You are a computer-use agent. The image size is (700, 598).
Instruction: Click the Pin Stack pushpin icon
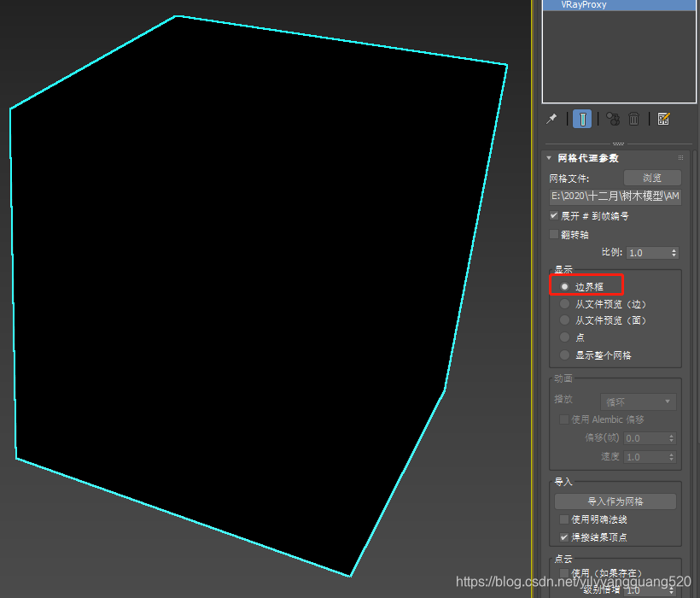551,119
